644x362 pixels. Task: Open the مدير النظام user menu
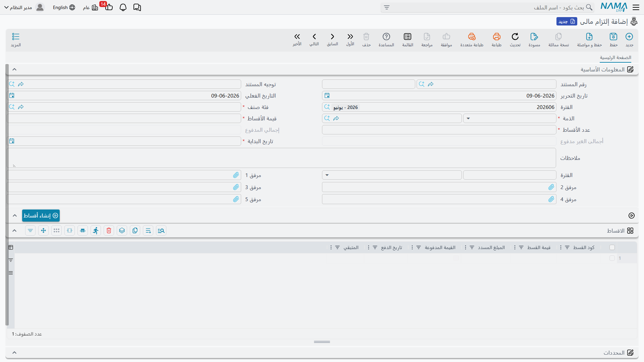pyautogui.click(x=24, y=7)
